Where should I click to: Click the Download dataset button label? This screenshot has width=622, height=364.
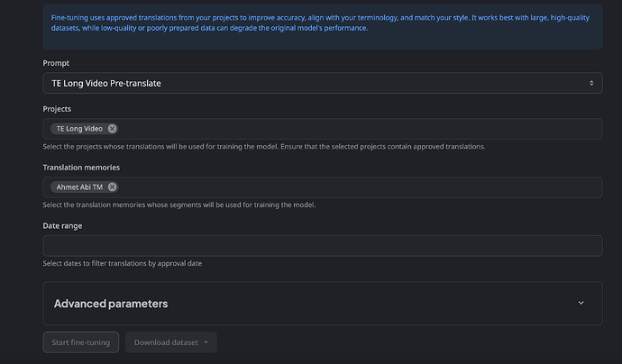click(x=166, y=342)
